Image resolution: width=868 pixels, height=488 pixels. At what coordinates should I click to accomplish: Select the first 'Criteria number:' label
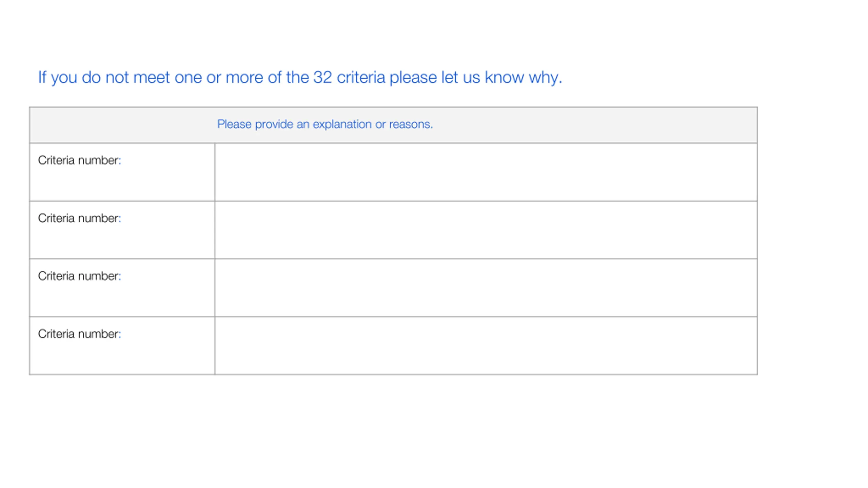click(x=79, y=160)
